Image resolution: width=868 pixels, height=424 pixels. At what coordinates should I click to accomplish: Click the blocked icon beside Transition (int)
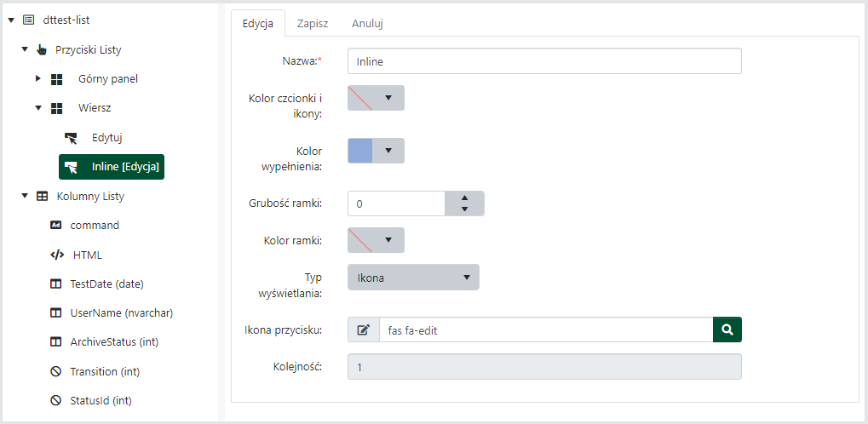pos(57,371)
